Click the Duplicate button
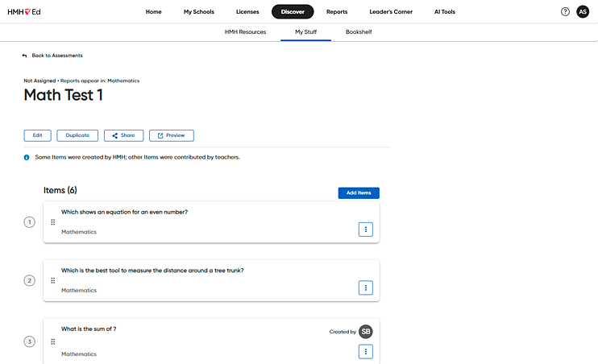 (x=77, y=135)
